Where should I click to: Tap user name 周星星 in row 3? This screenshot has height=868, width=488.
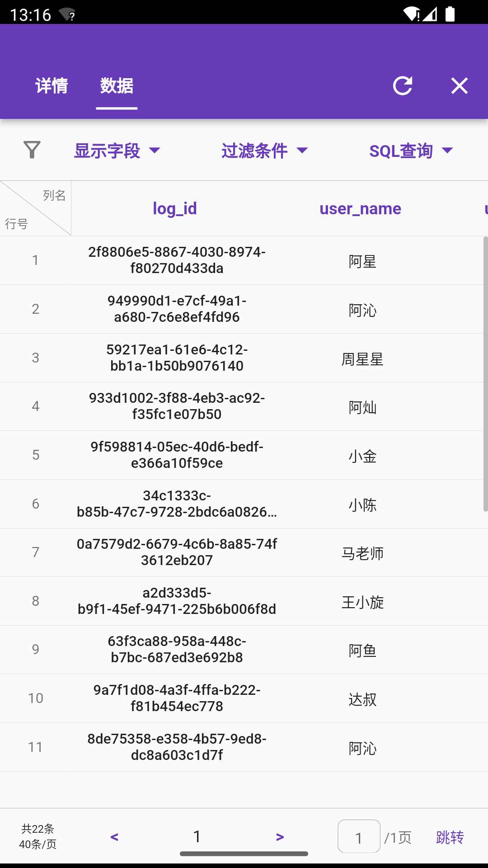pos(362,359)
